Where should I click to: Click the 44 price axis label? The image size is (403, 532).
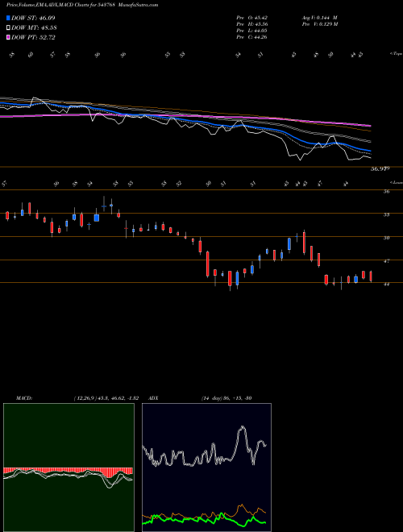(386, 285)
